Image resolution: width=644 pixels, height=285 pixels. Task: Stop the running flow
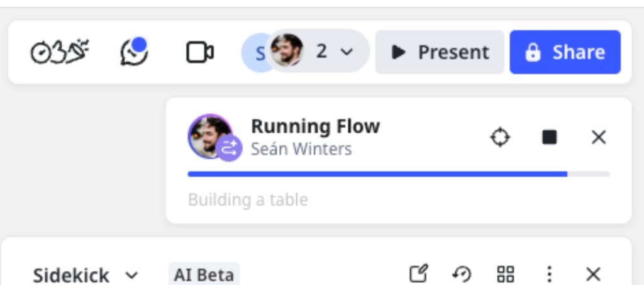click(x=549, y=137)
